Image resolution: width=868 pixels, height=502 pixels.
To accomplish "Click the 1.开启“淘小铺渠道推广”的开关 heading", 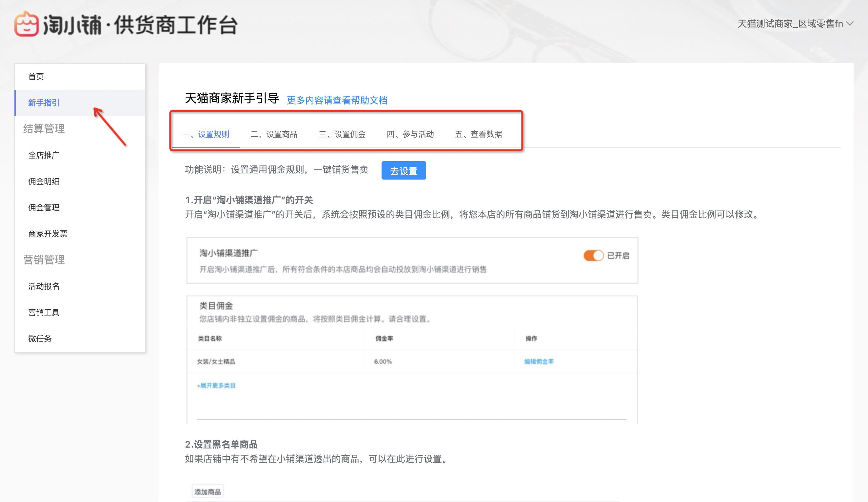I will 249,200.
